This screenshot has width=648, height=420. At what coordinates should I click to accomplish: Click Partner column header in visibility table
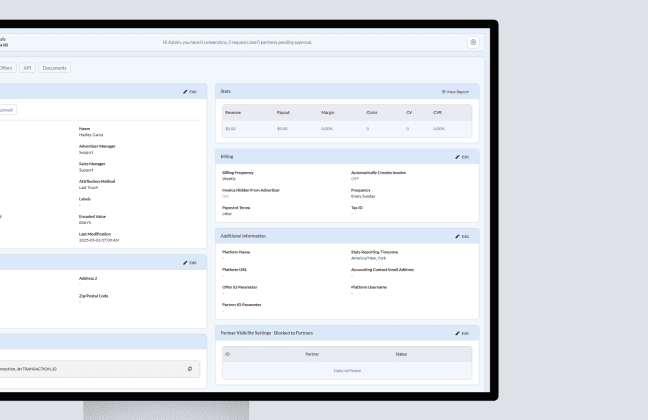coord(312,354)
